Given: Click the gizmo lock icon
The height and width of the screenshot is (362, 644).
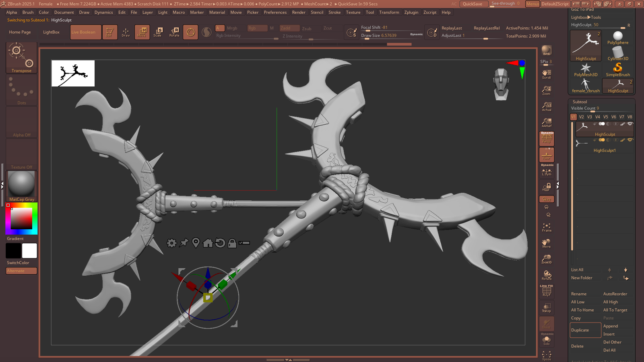Looking at the screenshot, I should pos(232,243).
